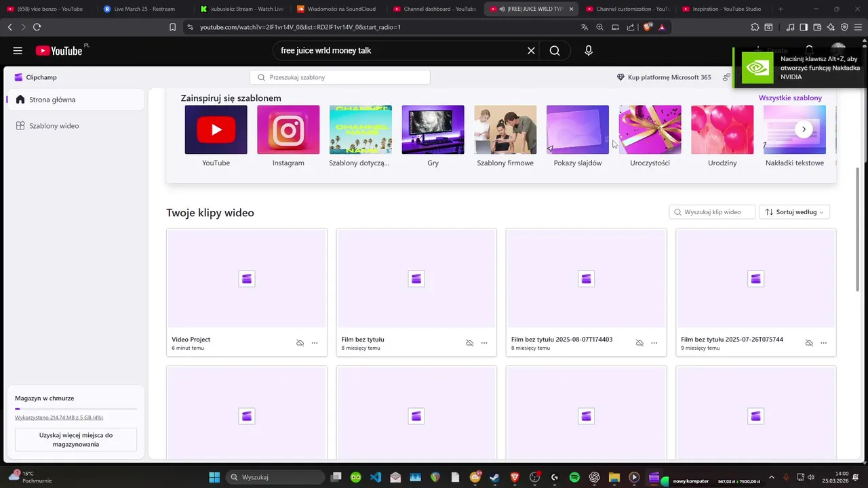Click the YouTube magnifier search button
Screen dimensions: 868x488
point(555,51)
